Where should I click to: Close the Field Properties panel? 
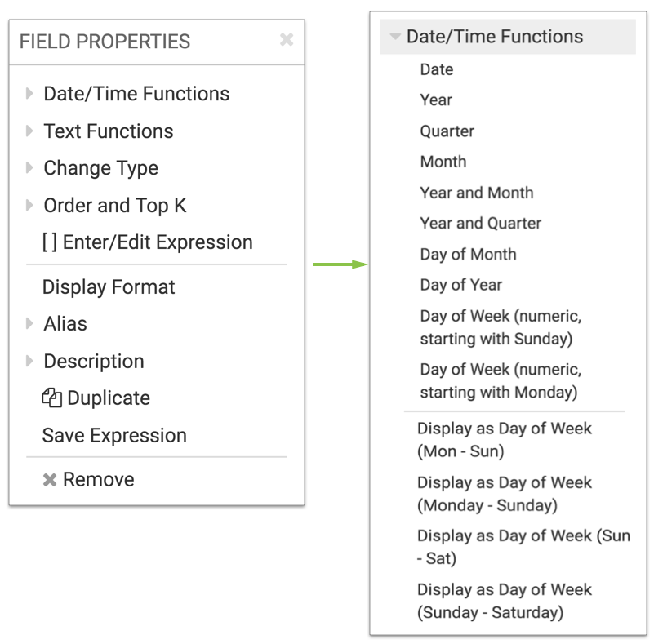coord(286,40)
